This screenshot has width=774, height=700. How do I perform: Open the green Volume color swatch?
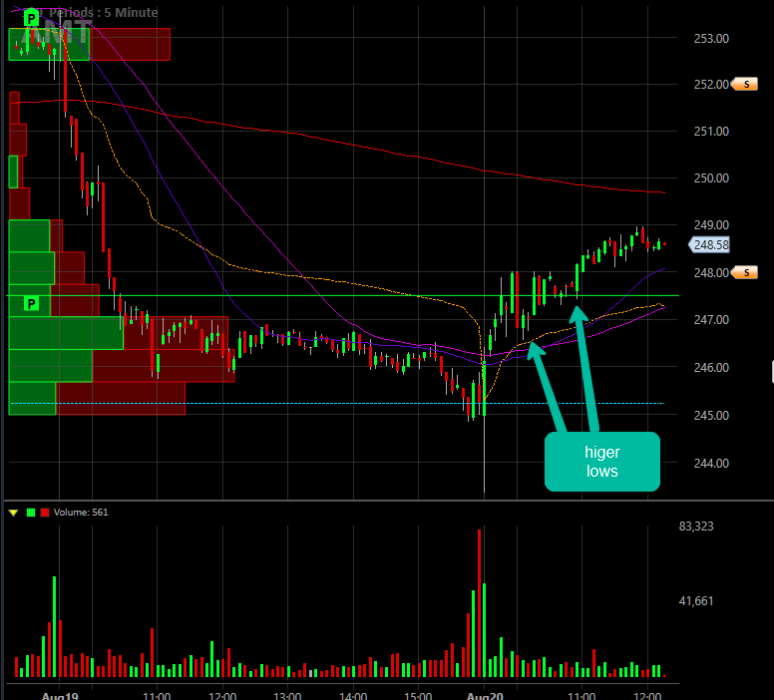click(x=31, y=513)
